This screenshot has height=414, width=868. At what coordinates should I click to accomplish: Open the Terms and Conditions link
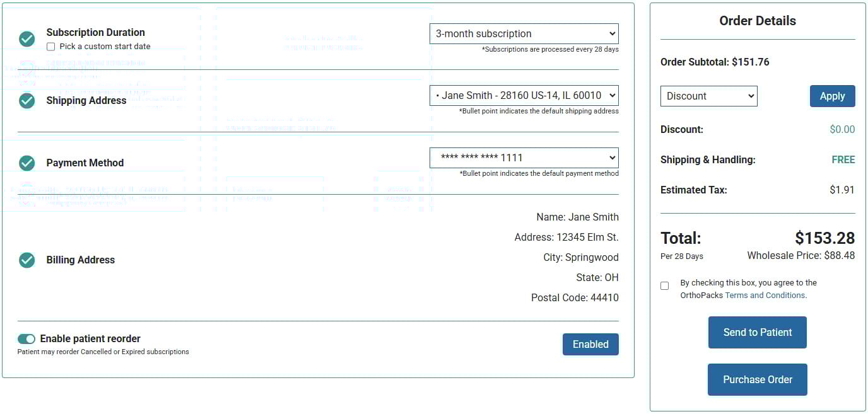coord(765,295)
